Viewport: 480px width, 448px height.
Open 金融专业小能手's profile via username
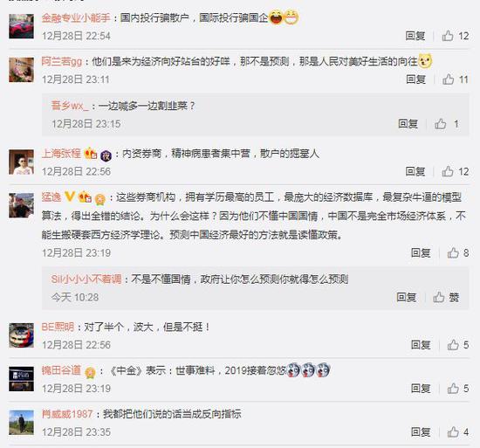[x=76, y=18]
